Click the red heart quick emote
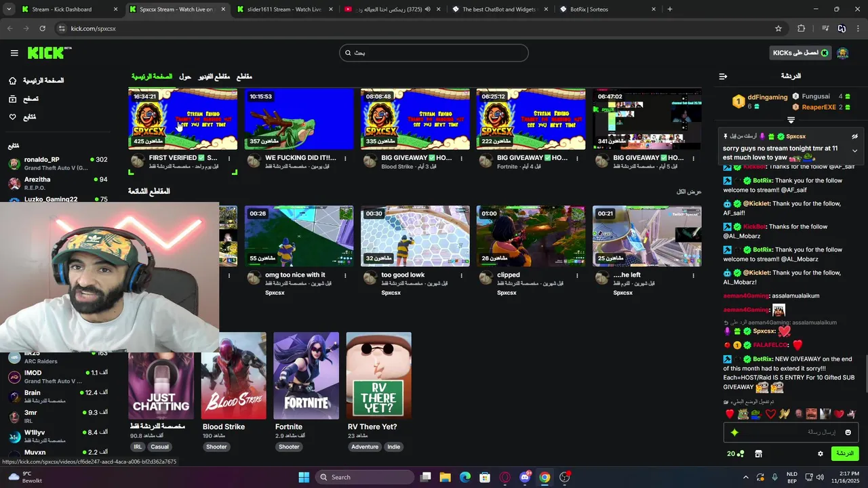868x488 pixels. coord(730,414)
